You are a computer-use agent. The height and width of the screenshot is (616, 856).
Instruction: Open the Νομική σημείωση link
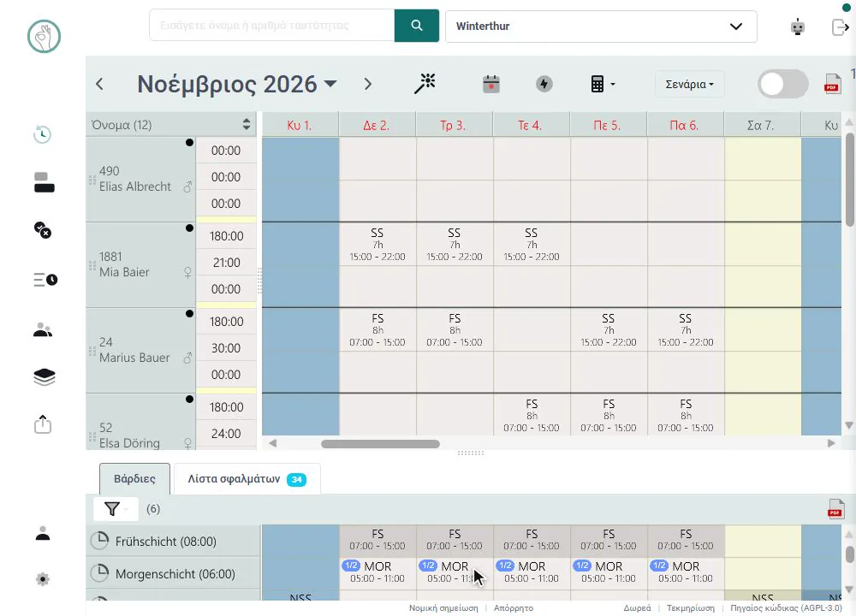[x=443, y=607]
